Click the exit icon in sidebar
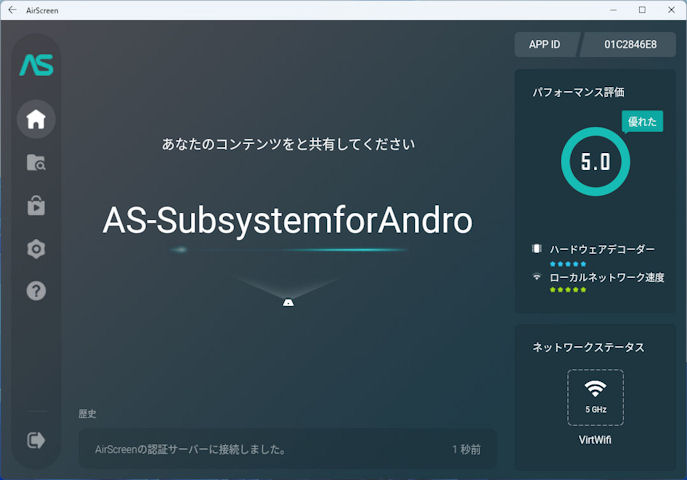The image size is (687, 480). point(36,440)
